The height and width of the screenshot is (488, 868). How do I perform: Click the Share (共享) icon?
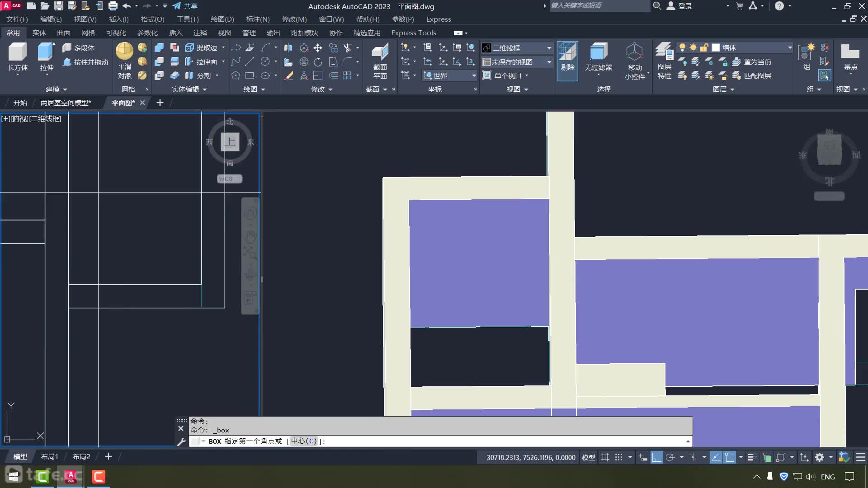coord(185,6)
